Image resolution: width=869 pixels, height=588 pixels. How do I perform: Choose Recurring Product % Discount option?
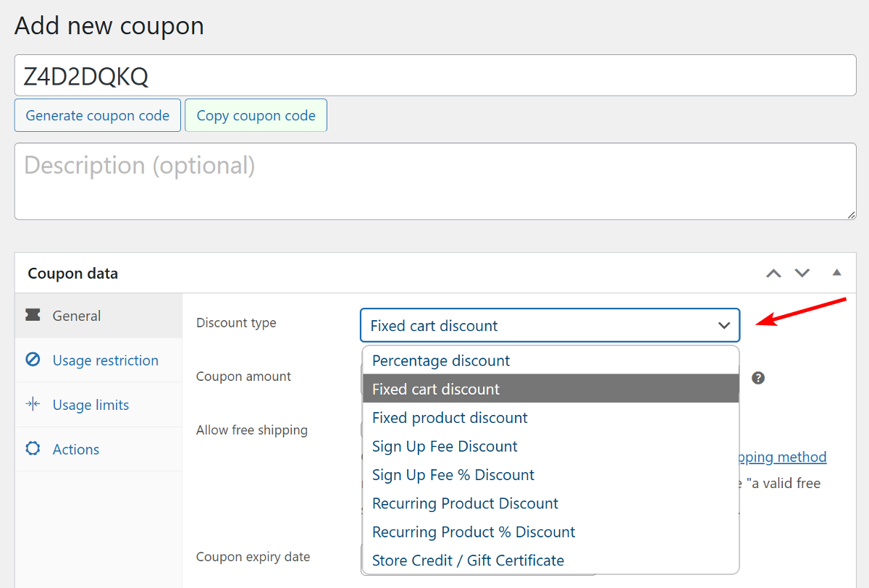pyautogui.click(x=474, y=532)
